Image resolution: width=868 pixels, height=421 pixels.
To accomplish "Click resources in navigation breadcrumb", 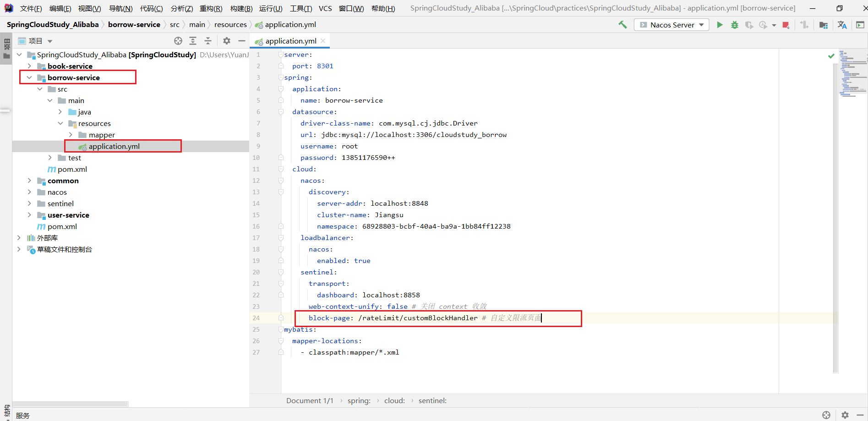I will point(230,25).
